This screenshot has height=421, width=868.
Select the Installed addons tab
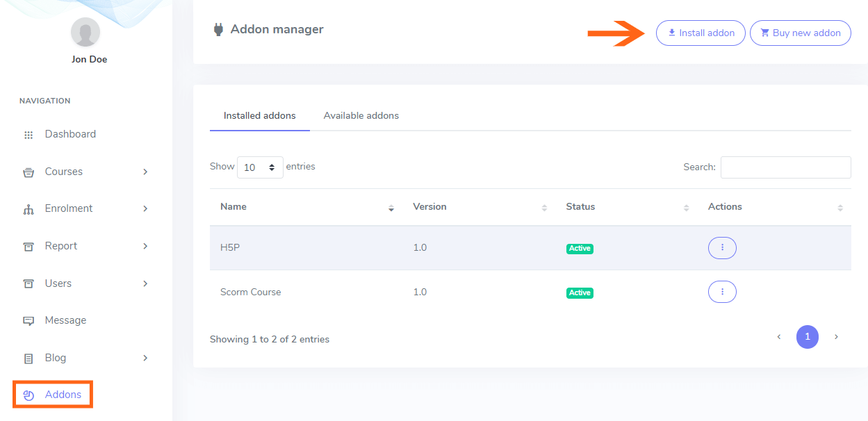tap(259, 115)
